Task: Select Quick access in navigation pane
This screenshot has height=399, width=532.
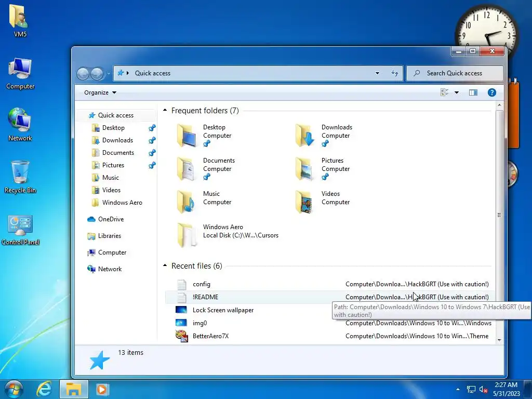Action: tap(116, 115)
